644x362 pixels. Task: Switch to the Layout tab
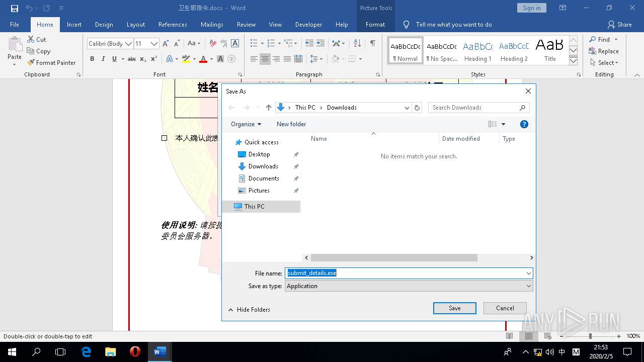point(136,24)
